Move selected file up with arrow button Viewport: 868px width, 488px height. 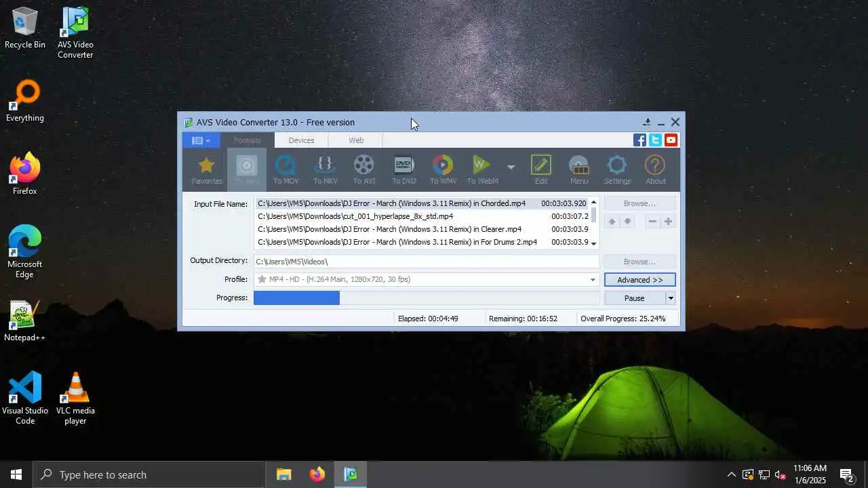(612, 222)
